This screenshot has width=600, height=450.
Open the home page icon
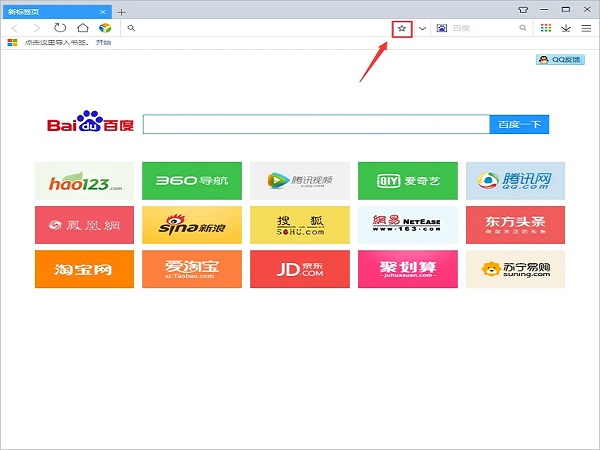pos(83,28)
